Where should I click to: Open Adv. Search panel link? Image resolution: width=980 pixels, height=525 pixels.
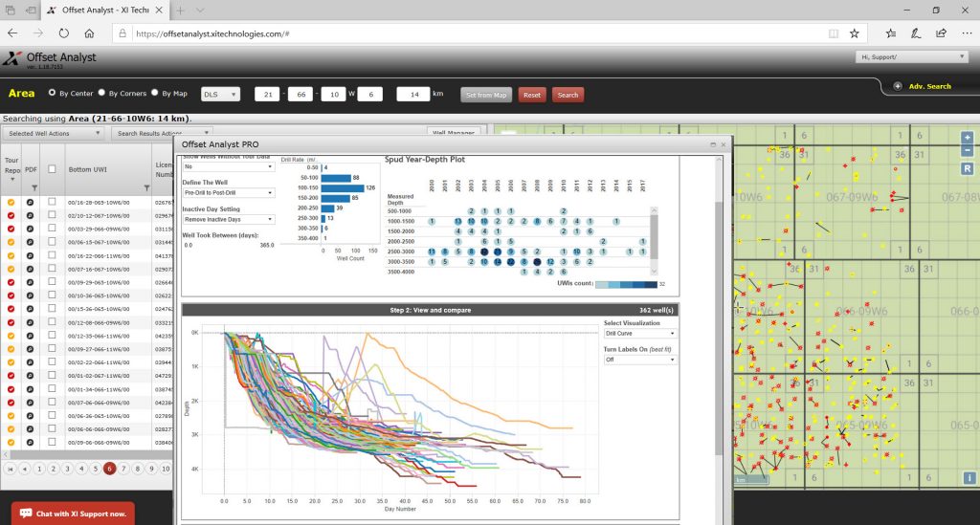click(929, 86)
